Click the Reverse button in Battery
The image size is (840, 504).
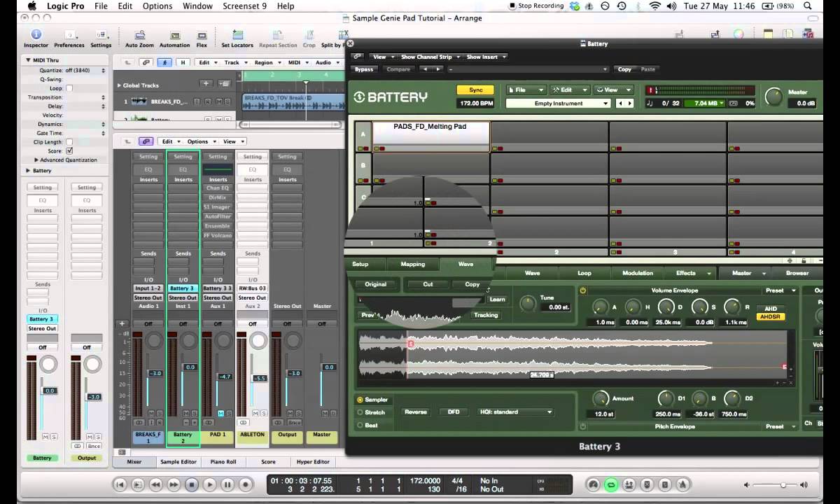[x=415, y=412]
